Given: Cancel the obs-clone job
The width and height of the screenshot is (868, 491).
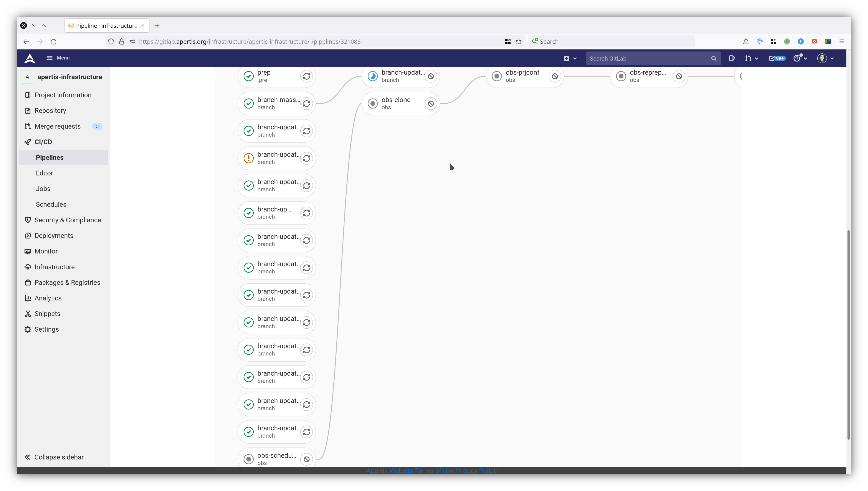Looking at the screenshot, I should point(431,104).
